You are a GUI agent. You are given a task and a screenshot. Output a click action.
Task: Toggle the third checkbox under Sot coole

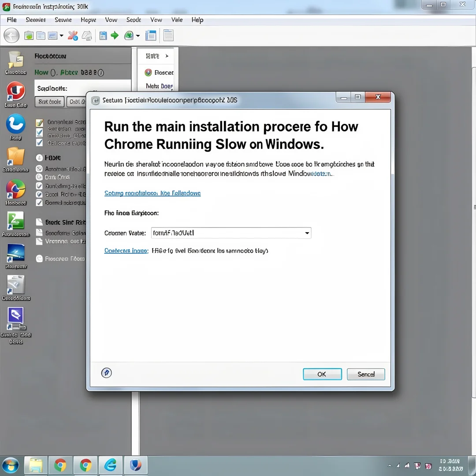pyautogui.click(x=40, y=142)
